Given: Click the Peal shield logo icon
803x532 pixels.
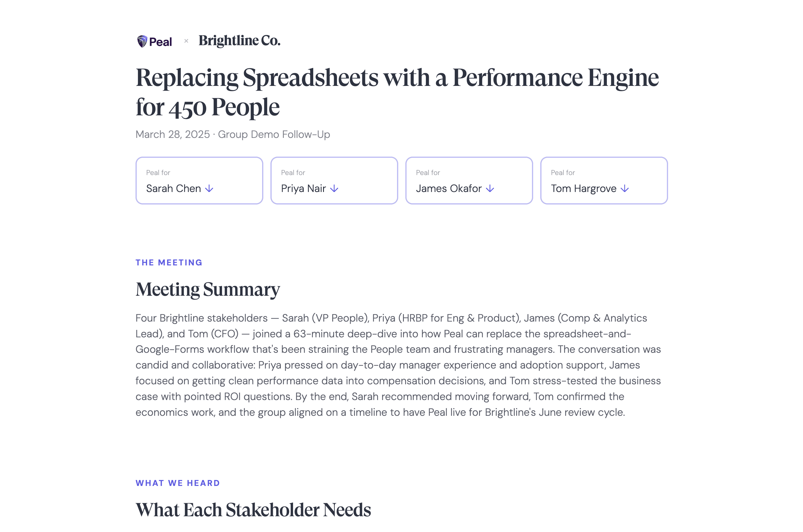Looking at the screenshot, I should 142,41.
